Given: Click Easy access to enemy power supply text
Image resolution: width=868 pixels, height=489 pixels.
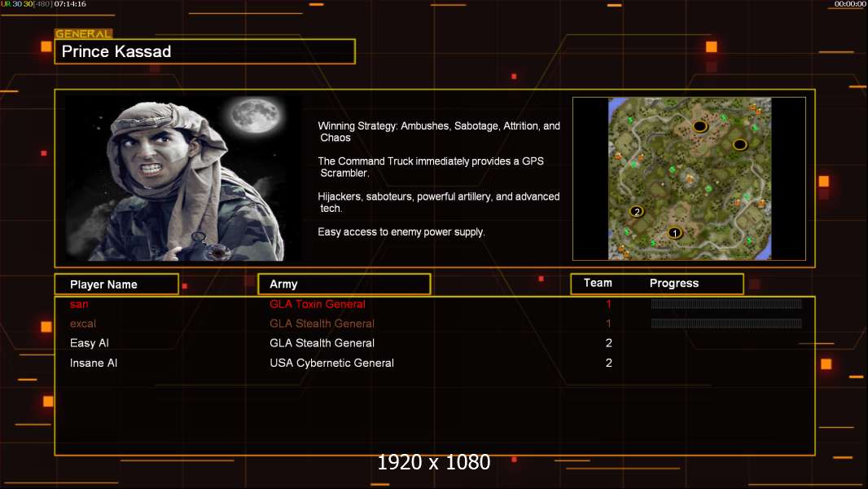Looking at the screenshot, I should (x=401, y=232).
